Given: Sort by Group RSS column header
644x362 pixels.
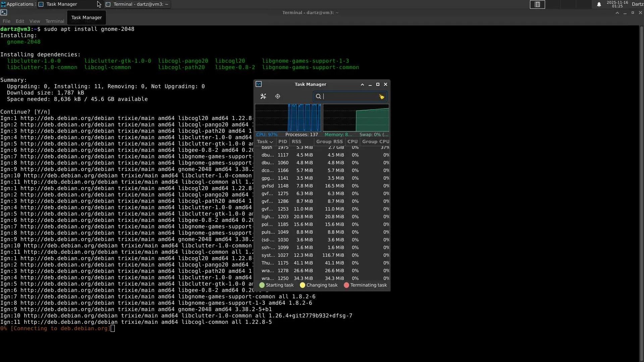Looking at the screenshot, I should (329, 141).
